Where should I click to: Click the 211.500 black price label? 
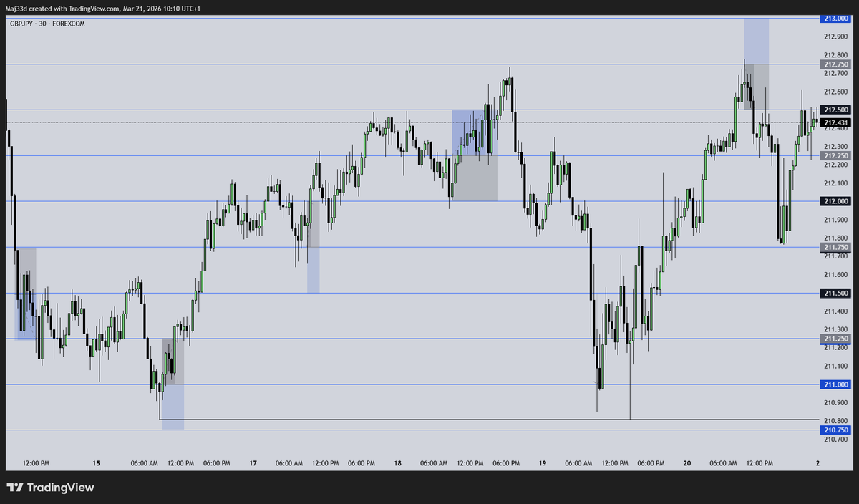835,293
